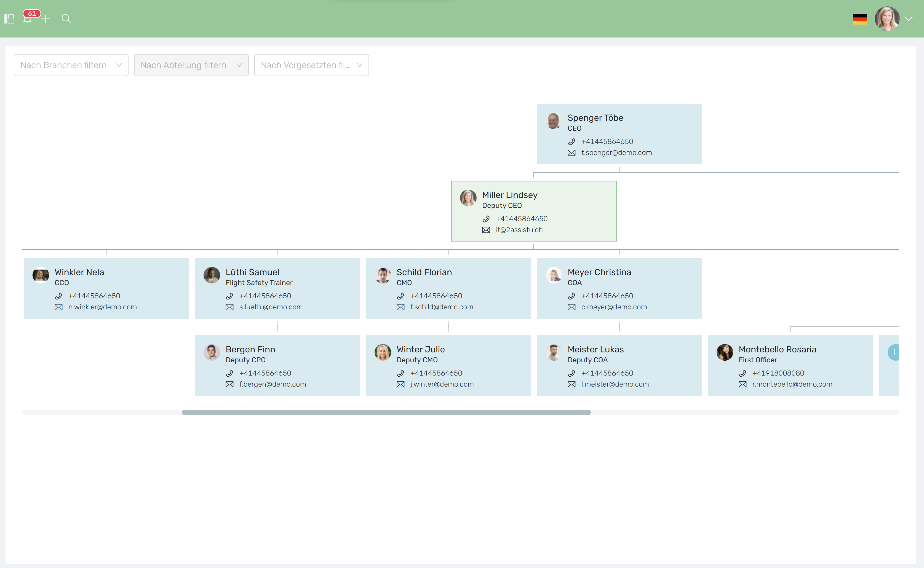Click Meister Lukas's avatar

tap(554, 352)
